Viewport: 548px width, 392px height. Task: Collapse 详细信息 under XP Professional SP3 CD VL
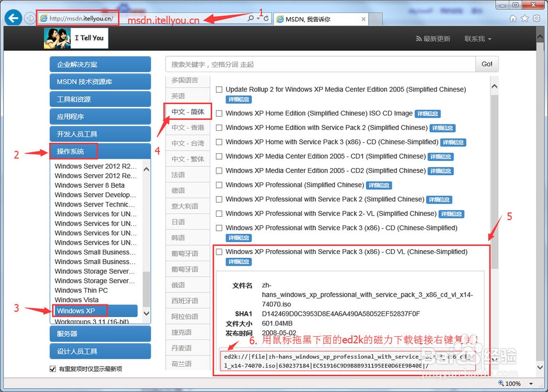(239, 262)
